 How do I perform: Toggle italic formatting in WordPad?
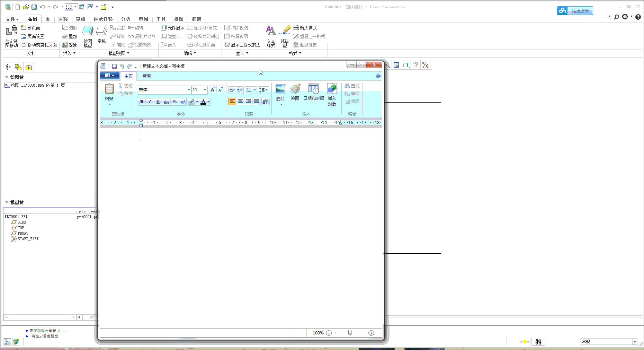pyautogui.click(x=150, y=102)
